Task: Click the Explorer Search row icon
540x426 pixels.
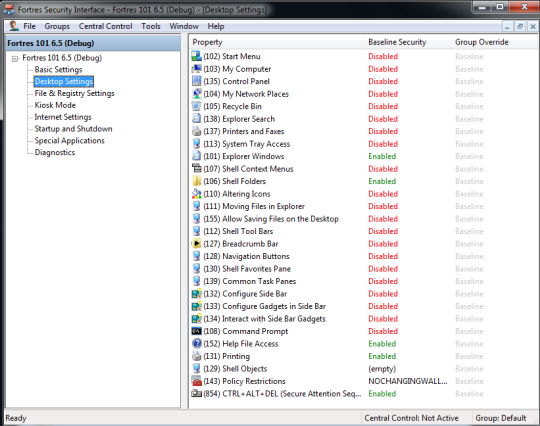Action: [196, 119]
